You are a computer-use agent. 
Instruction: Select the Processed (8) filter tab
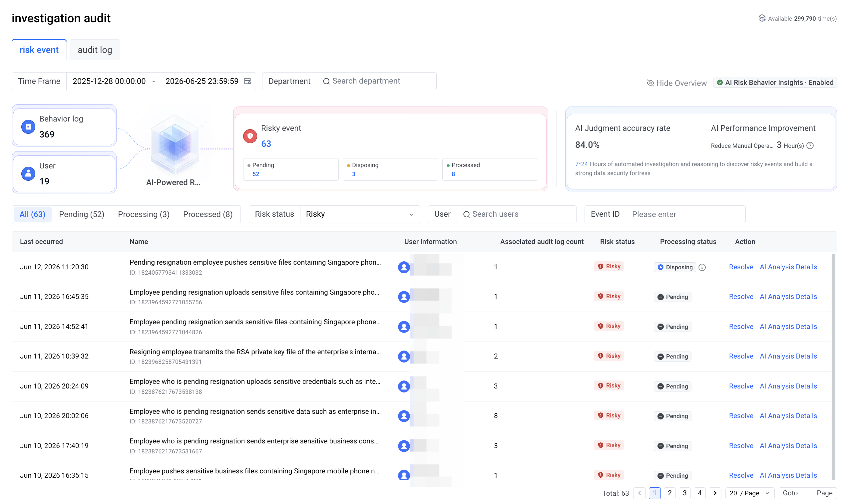pos(208,214)
